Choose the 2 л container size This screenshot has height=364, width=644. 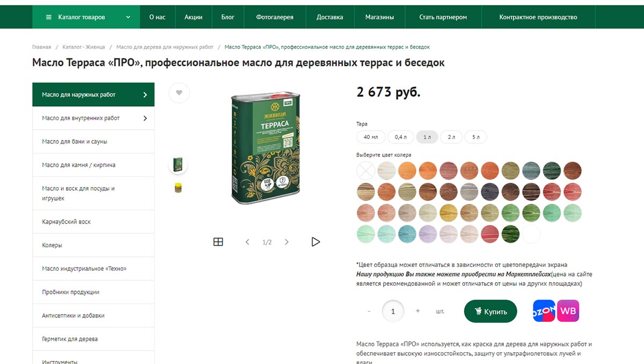click(451, 137)
